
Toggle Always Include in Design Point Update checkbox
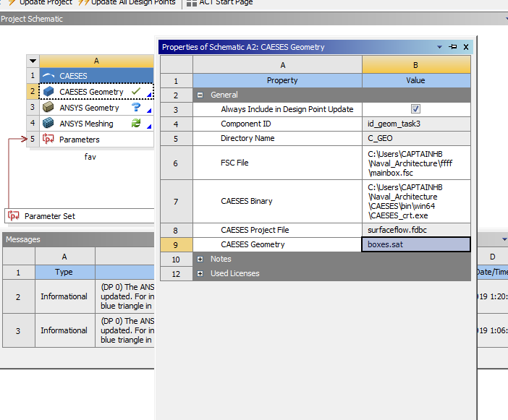click(415, 108)
